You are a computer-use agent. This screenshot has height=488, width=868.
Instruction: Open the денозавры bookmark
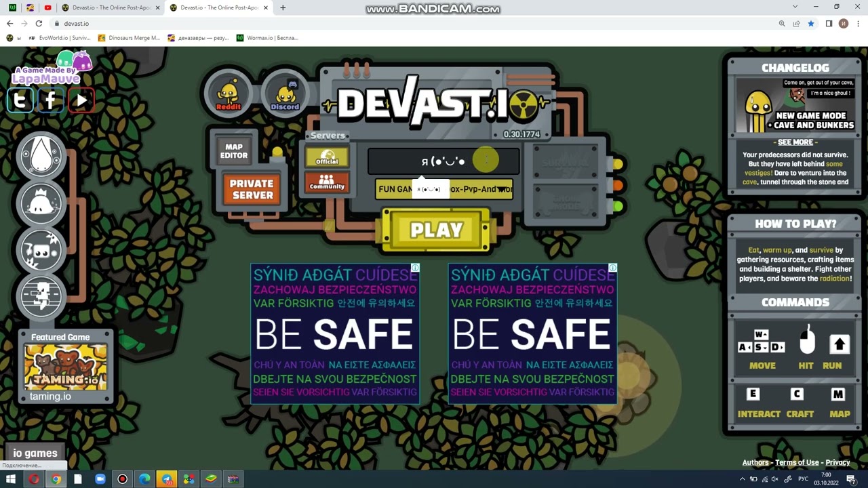pos(199,38)
